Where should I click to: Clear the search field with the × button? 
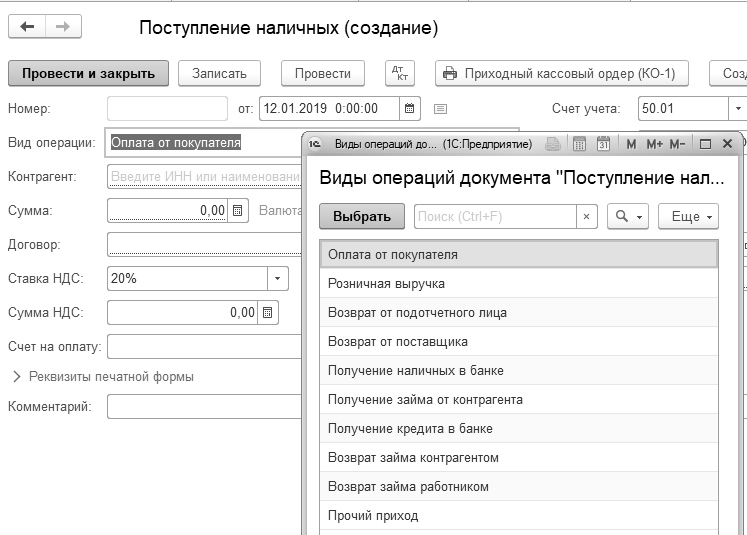pos(587,216)
